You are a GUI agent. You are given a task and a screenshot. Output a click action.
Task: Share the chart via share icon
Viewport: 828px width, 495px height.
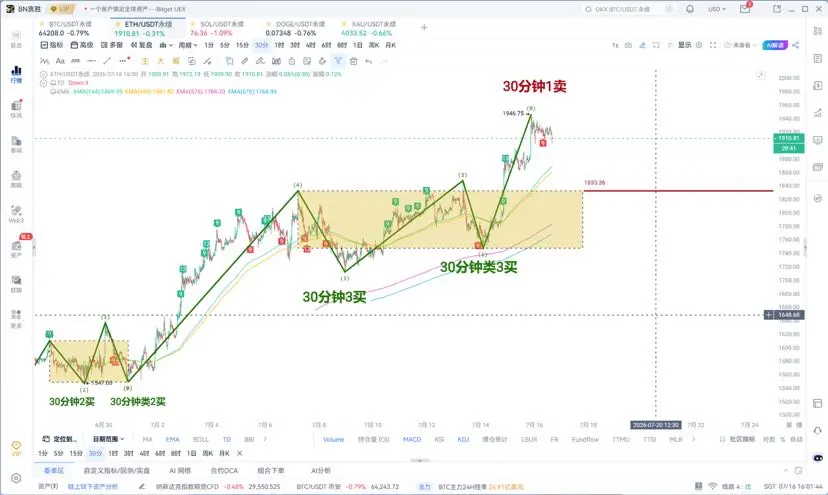click(796, 45)
